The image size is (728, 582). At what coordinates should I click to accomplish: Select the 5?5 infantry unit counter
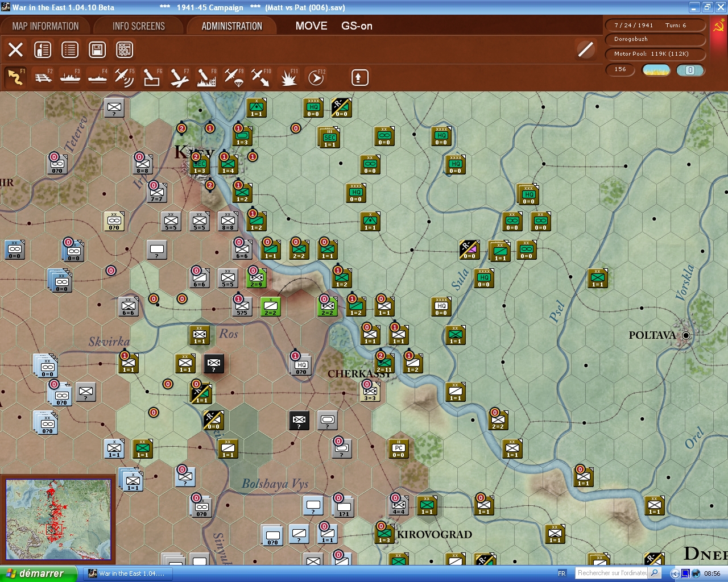tap(242, 306)
